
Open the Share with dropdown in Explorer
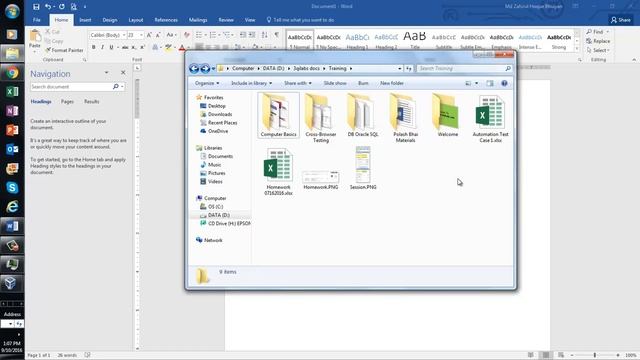pos(298,83)
